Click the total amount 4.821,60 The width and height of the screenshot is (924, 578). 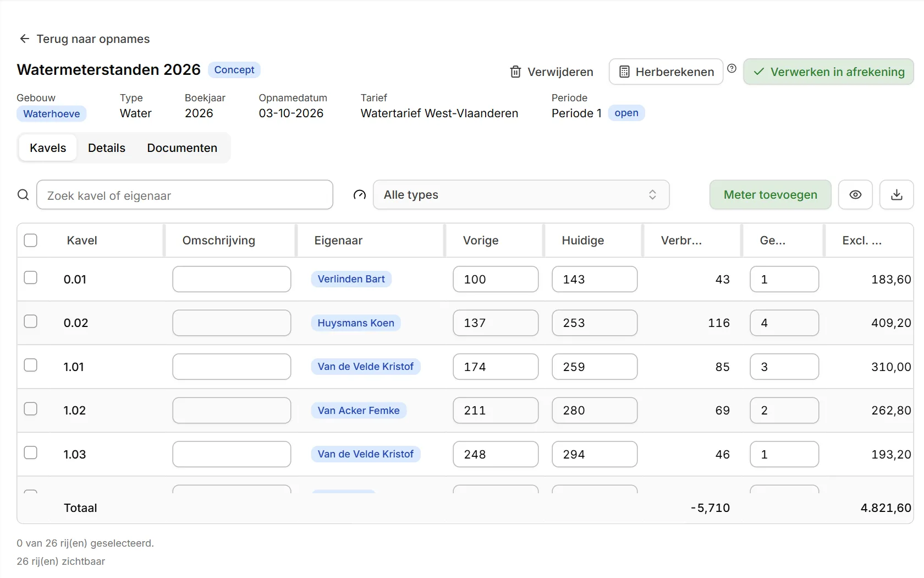pos(886,508)
